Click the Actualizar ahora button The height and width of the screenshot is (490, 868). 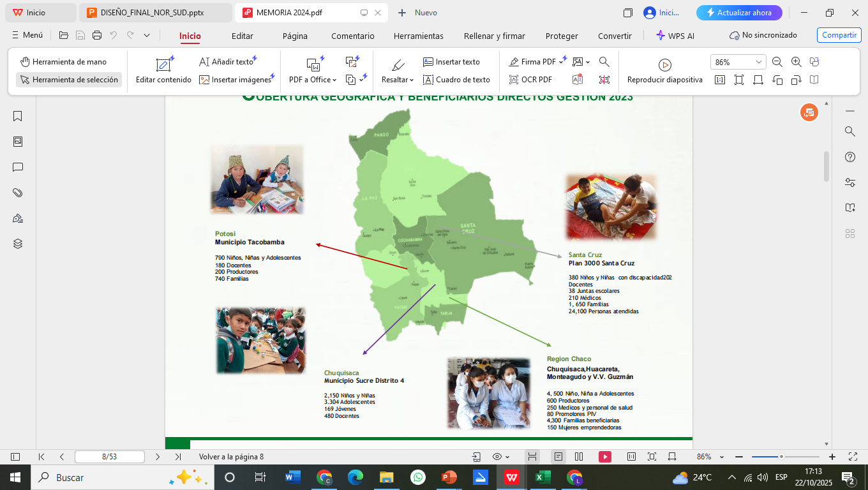point(738,13)
